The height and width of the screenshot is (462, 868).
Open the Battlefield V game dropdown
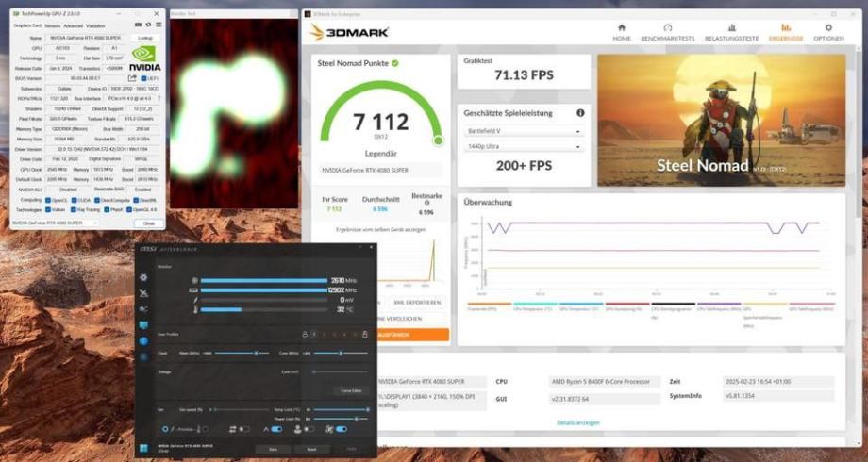(524, 132)
